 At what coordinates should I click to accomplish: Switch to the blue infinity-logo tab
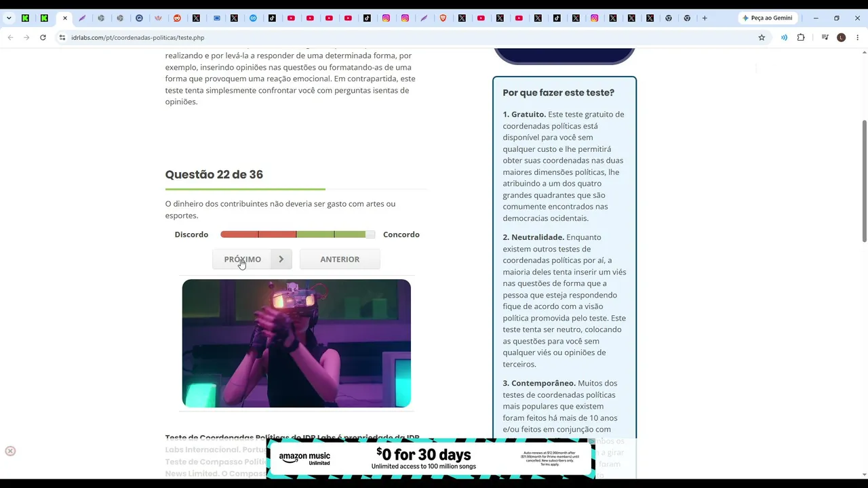pos(253,18)
